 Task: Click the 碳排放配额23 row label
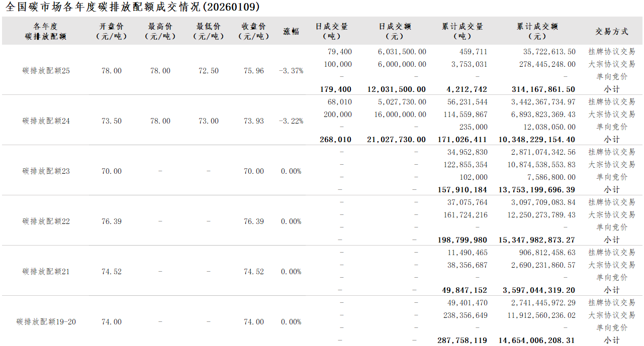pos(46,171)
